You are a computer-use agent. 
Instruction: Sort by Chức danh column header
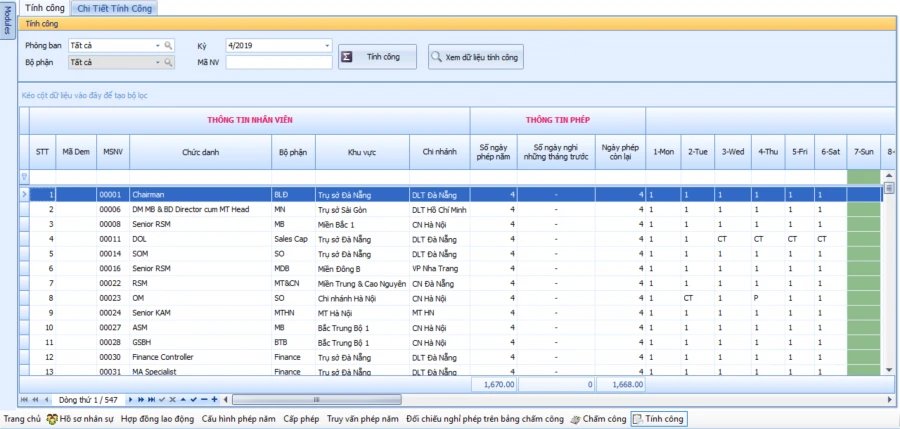tap(200, 152)
